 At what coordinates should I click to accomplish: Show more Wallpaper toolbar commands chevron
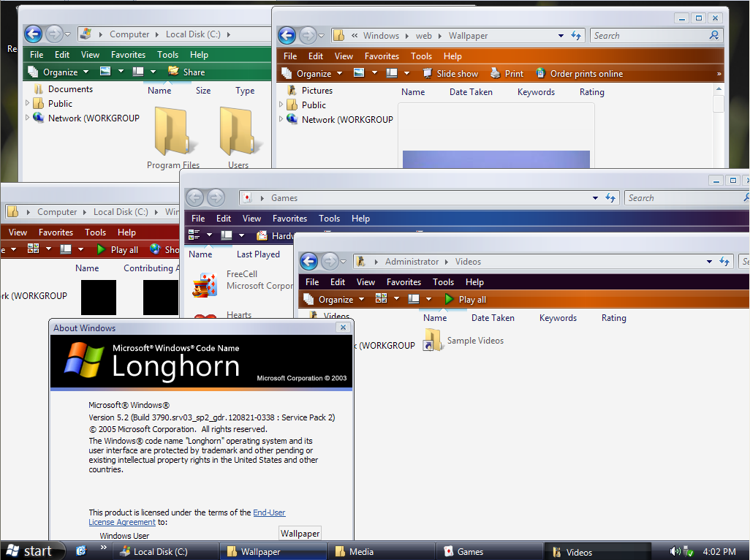coord(719,74)
